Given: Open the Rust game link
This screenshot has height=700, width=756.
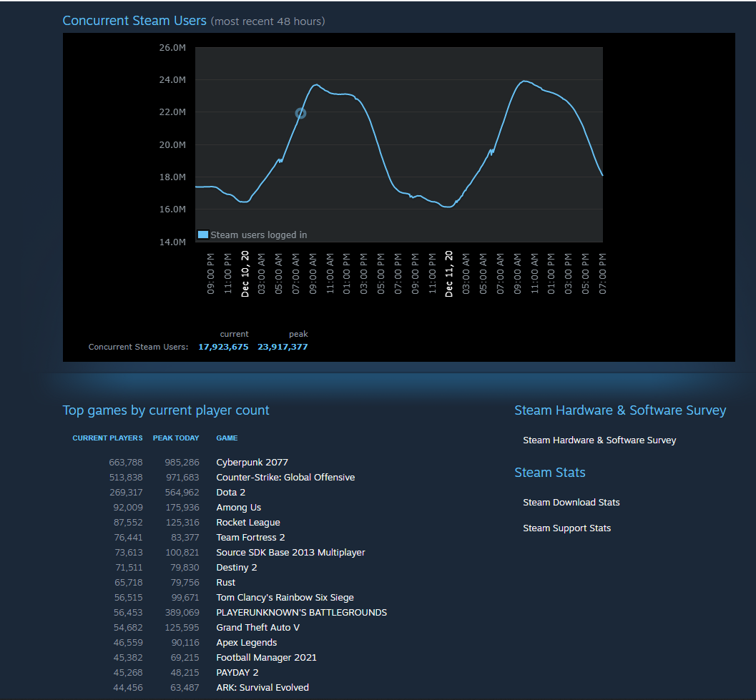Looking at the screenshot, I should (x=225, y=582).
